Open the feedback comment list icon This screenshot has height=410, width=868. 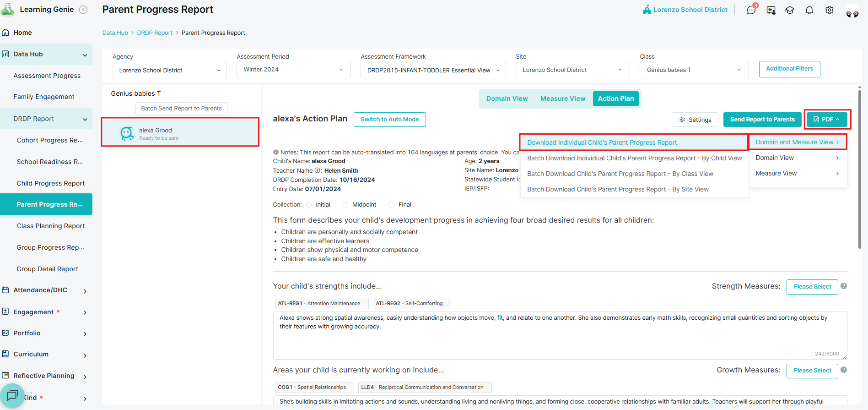point(771,10)
